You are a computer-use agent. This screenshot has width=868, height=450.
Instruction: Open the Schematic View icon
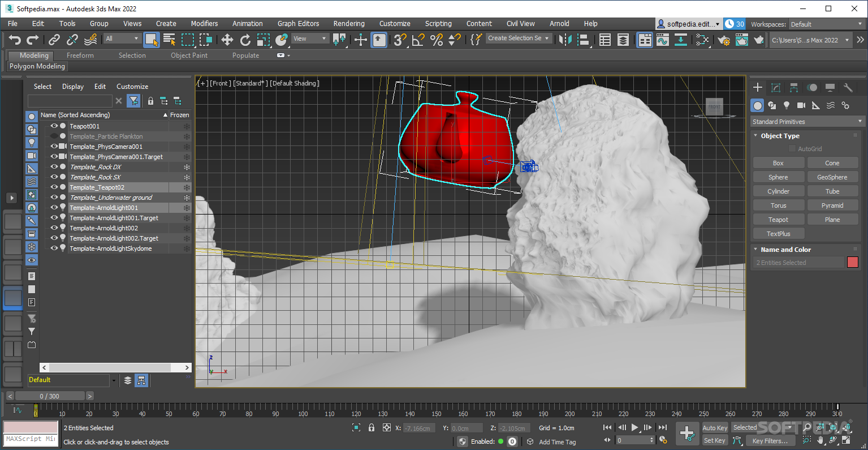click(681, 40)
